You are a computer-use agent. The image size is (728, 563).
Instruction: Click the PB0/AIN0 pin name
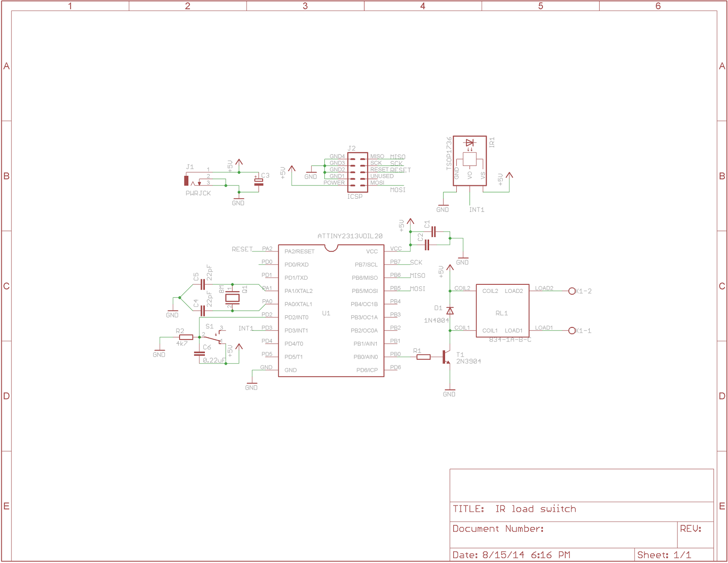[366, 357]
